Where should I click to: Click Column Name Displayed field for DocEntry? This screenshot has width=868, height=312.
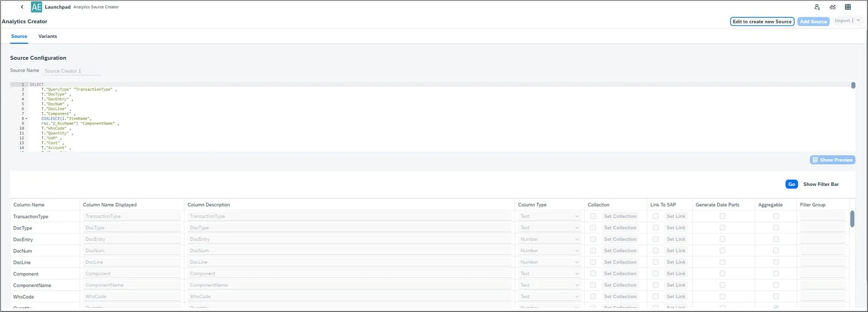click(132, 239)
